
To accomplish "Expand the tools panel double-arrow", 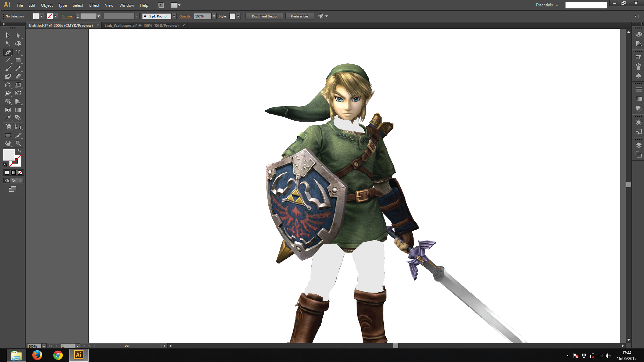I will point(4,24).
